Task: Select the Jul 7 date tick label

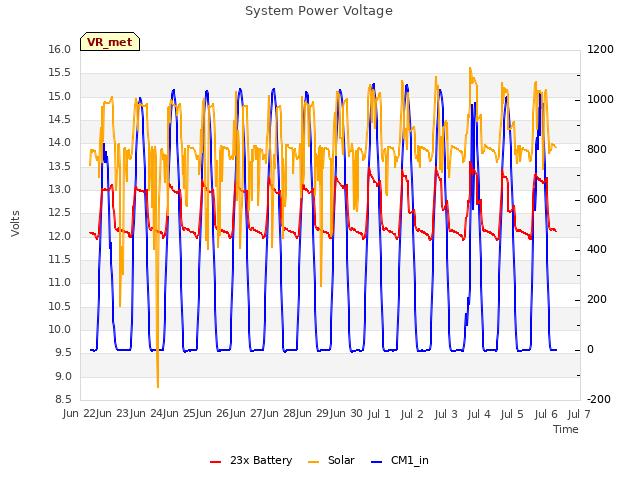Action: coord(579,414)
